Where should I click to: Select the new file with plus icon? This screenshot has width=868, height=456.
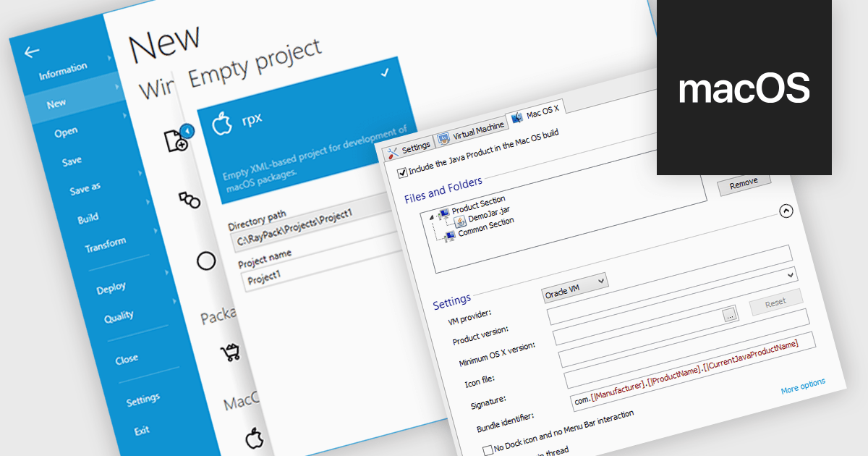click(x=176, y=140)
